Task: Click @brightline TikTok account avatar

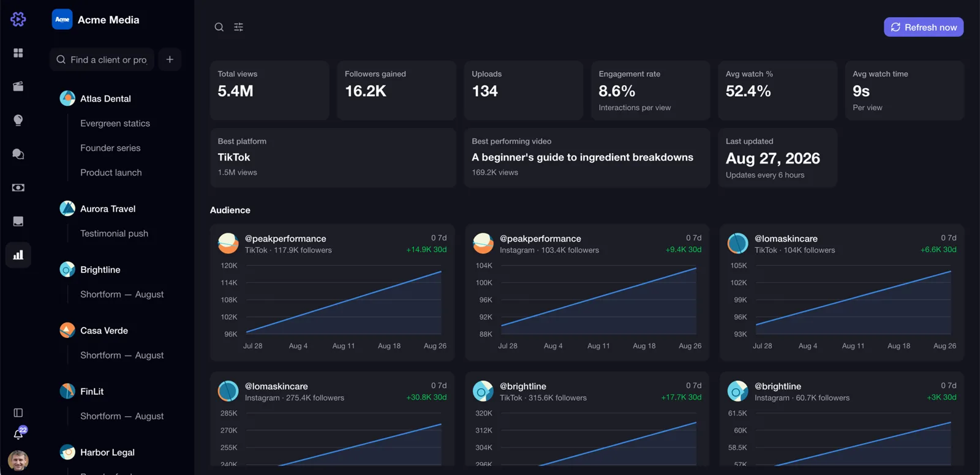Action: click(x=483, y=391)
